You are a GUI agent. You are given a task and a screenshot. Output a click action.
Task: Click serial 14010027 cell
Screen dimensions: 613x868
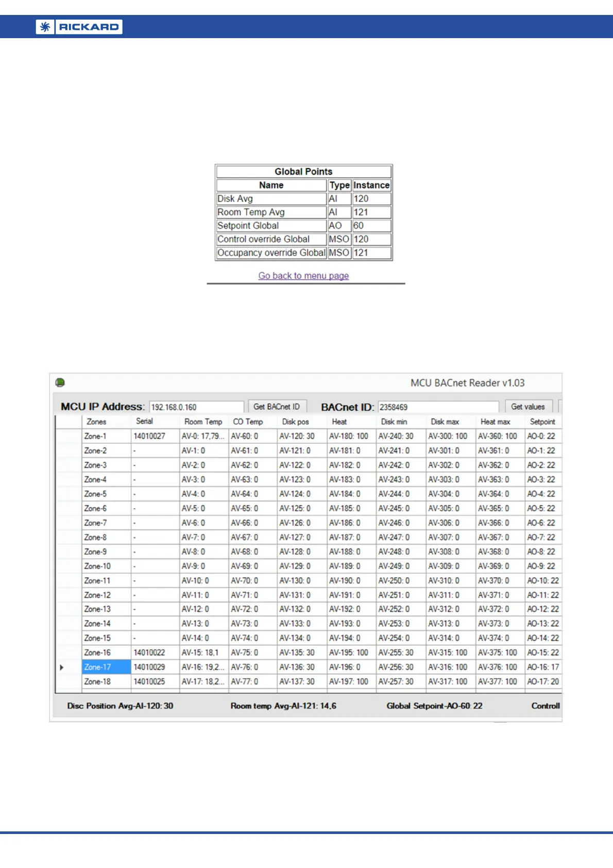[x=155, y=436]
